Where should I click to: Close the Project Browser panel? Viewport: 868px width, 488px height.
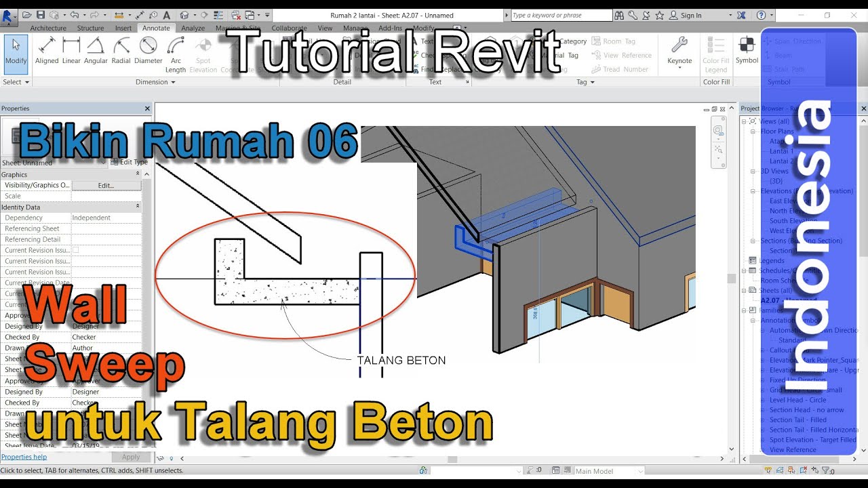(x=863, y=108)
